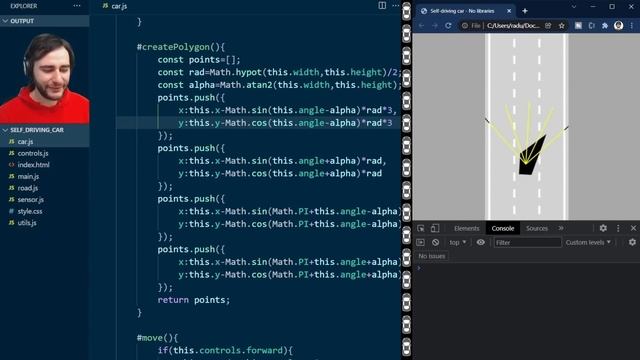Select the Self-driving car browser tab
Screen dimensions: 640x360
coord(462,11)
